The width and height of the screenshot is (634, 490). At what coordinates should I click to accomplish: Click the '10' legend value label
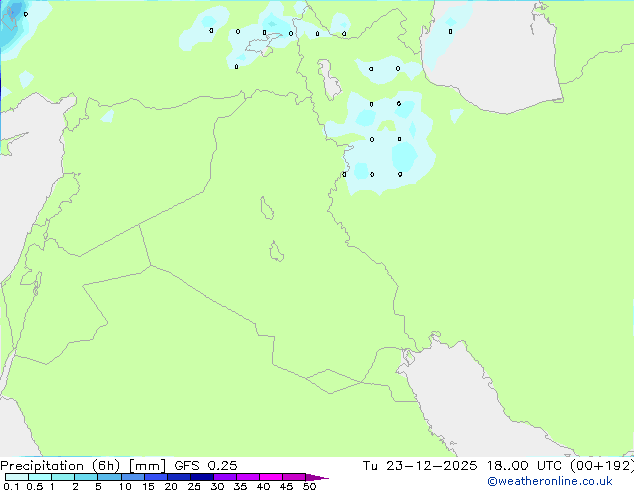(x=125, y=486)
